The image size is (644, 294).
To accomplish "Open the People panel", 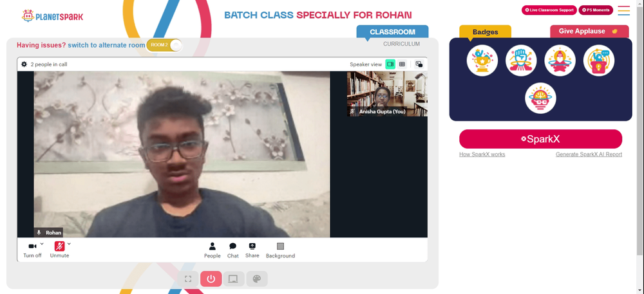I will [x=213, y=250].
